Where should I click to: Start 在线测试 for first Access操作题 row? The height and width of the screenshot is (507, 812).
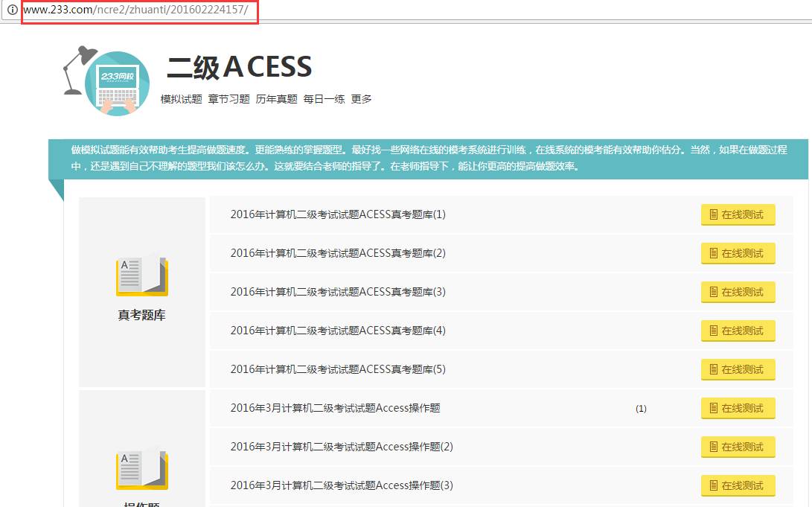click(738, 408)
